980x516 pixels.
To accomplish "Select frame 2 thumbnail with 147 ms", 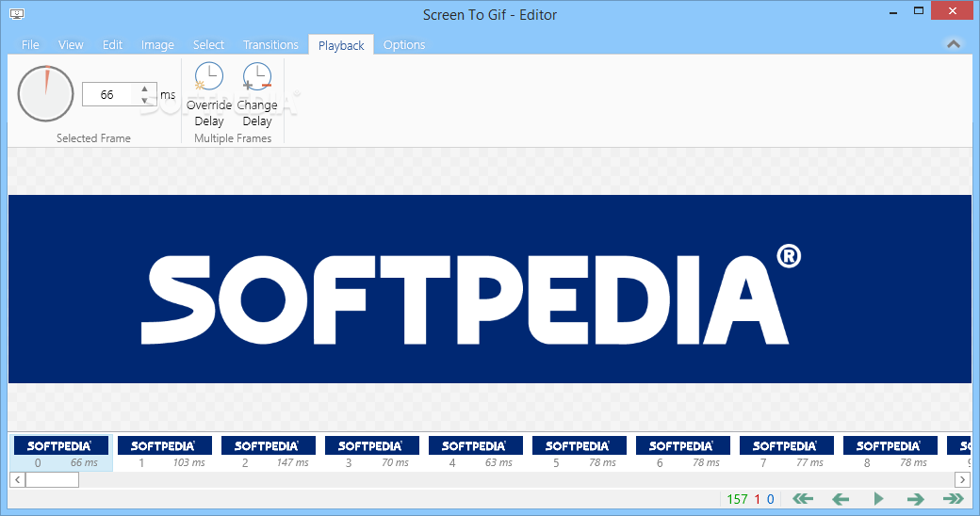I will coord(269,453).
